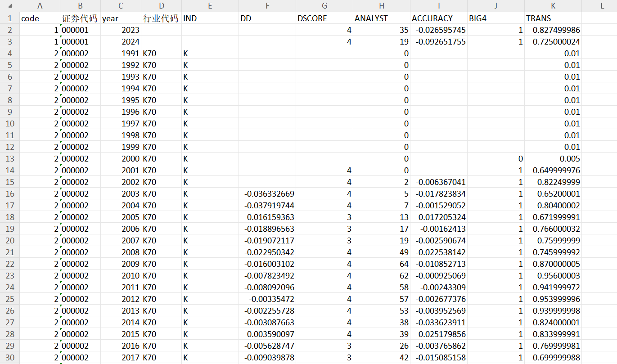The width and height of the screenshot is (617, 364).
Task: Select column B by its header
Action: pos(80,6)
